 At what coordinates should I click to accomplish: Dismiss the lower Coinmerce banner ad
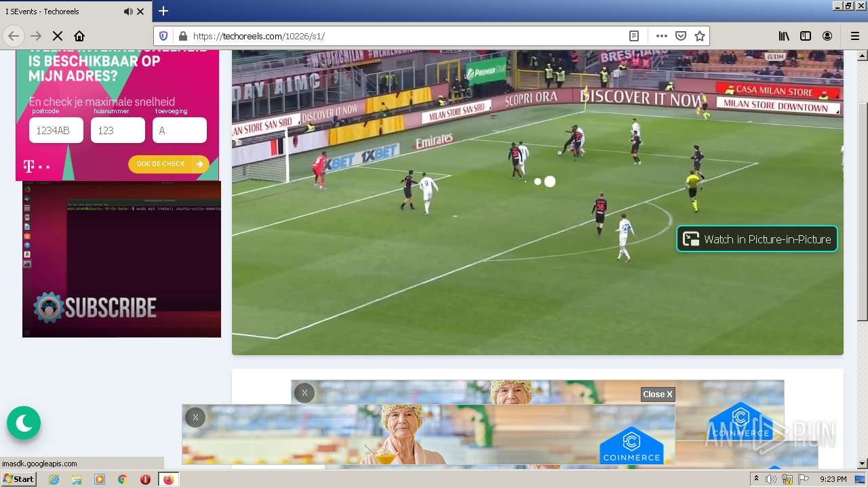(x=195, y=417)
